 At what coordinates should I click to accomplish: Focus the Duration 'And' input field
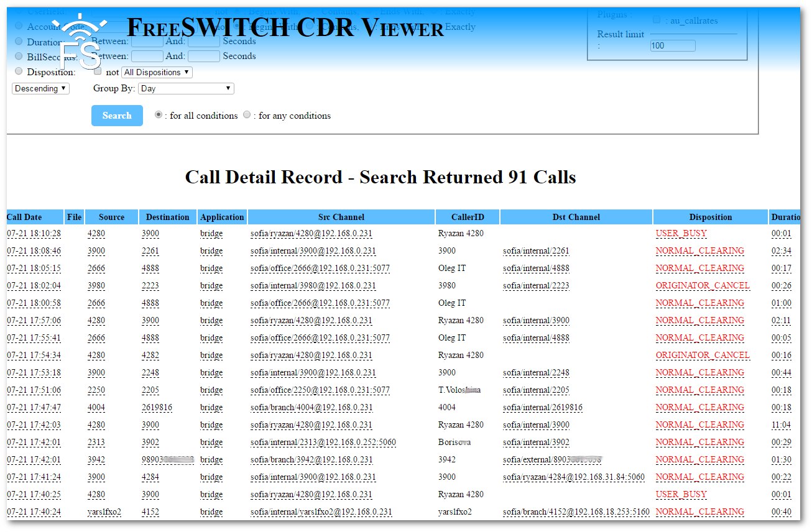(204, 41)
